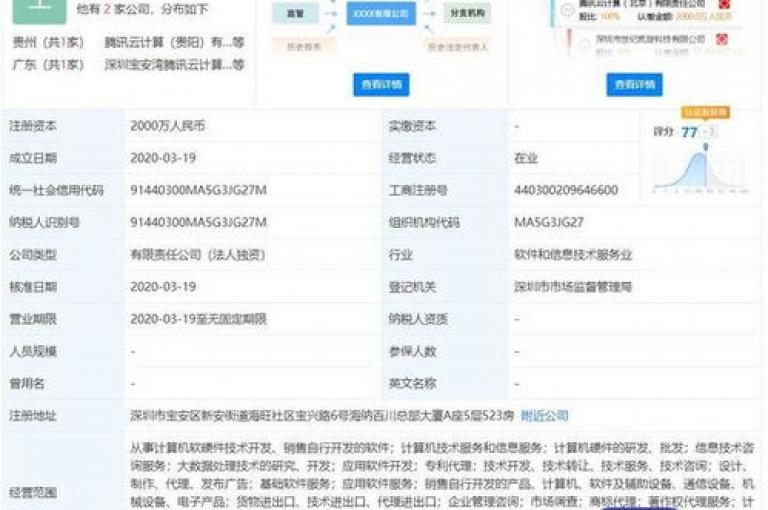Click the 纳税人资质 label cell
768x510 pixels.
(445, 319)
